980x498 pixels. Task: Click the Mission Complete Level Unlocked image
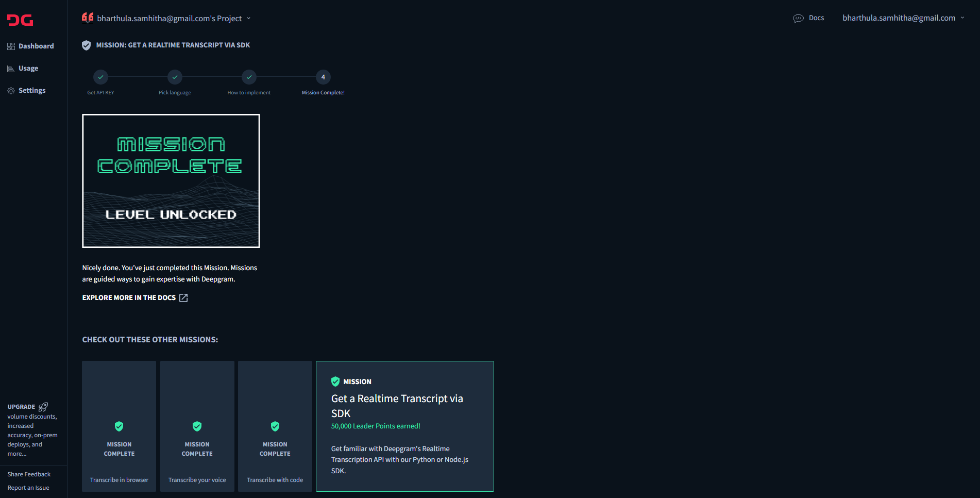171,181
